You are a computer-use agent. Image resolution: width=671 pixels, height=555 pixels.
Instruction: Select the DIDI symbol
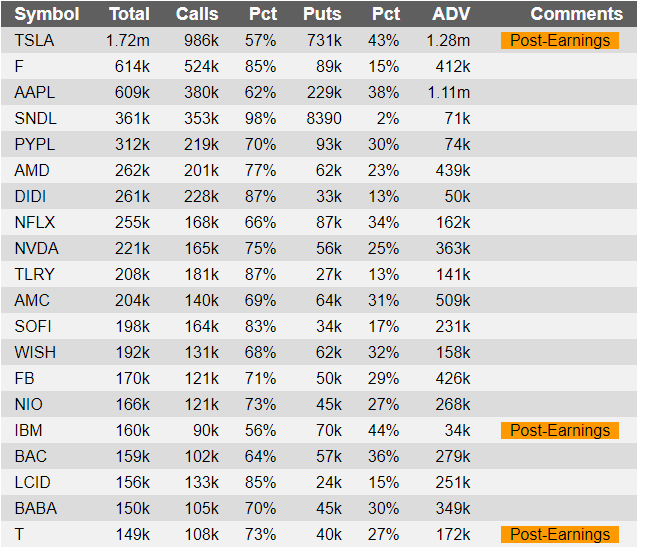(x=30, y=196)
